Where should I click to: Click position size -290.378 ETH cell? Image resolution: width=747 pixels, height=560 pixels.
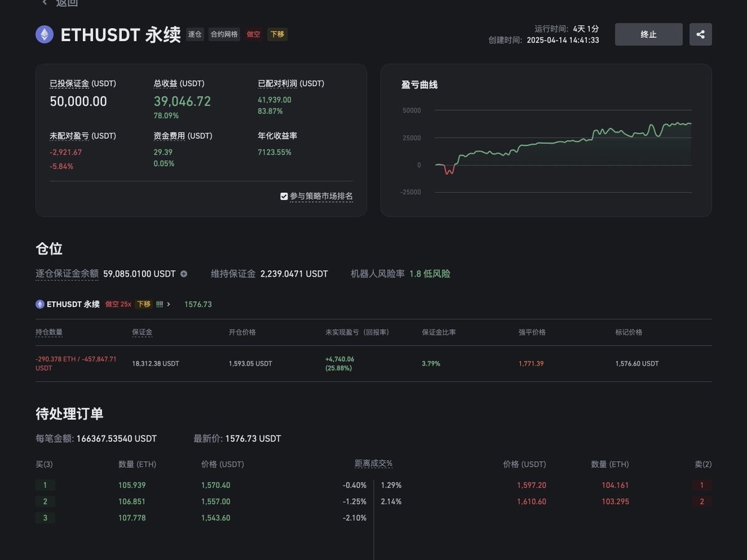point(76,363)
